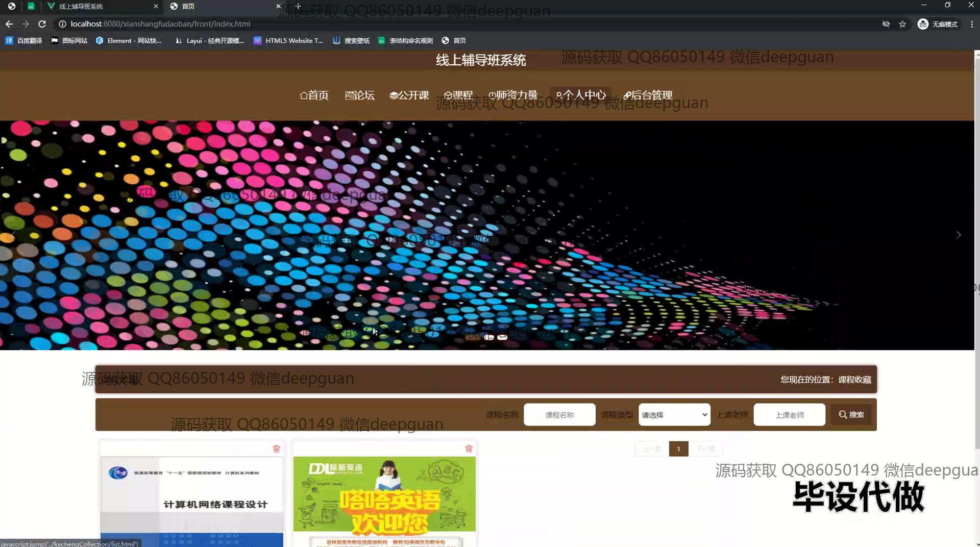This screenshot has width=980, height=547.
Task: Click the site information icon in address bar
Action: click(x=62, y=24)
